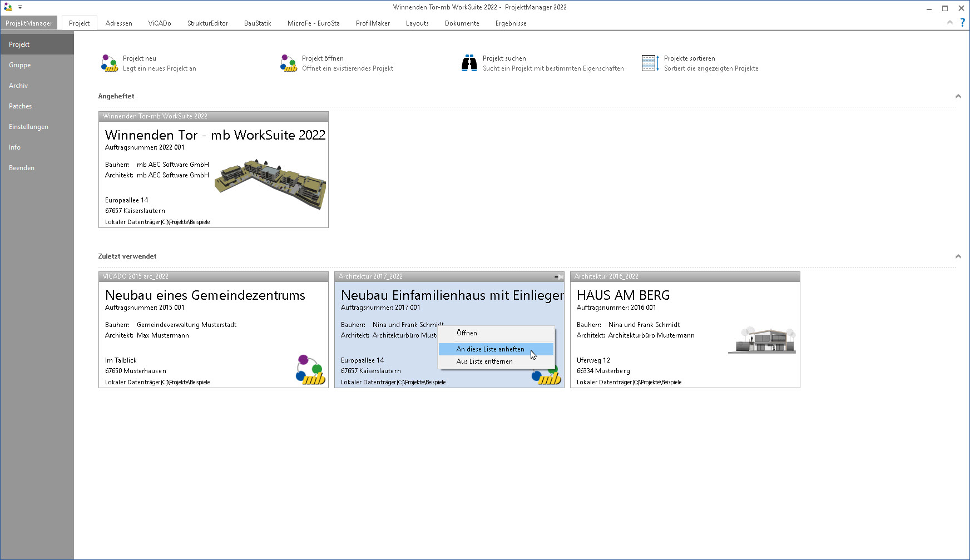Switch to the Adressen tab
Viewport: 970px width, 560px height.
click(119, 23)
